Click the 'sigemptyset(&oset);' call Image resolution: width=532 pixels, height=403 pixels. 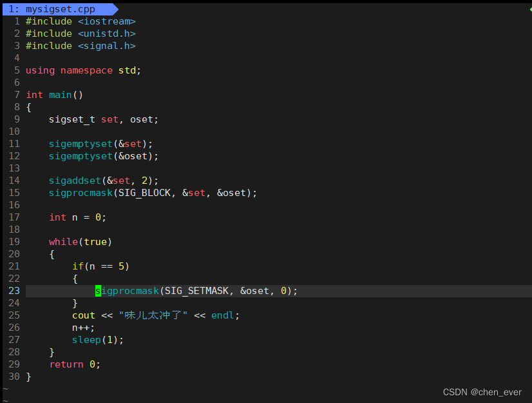click(x=104, y=156)
